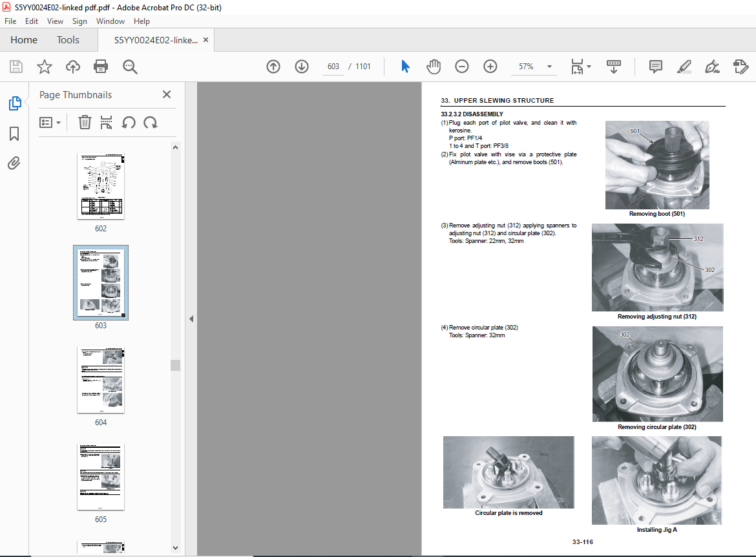Show Page Thumbnails sidebar icon
756x557 pixels.
(x=14, y=103)
